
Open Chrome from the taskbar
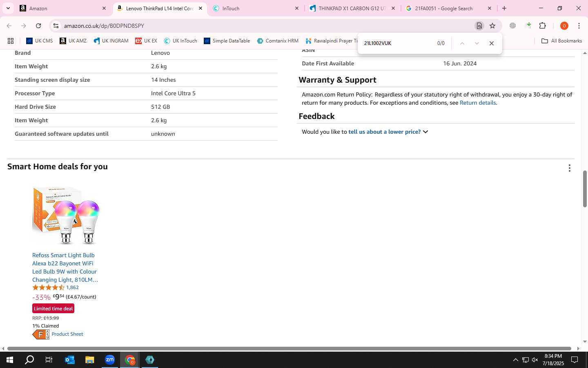[130, 360]
